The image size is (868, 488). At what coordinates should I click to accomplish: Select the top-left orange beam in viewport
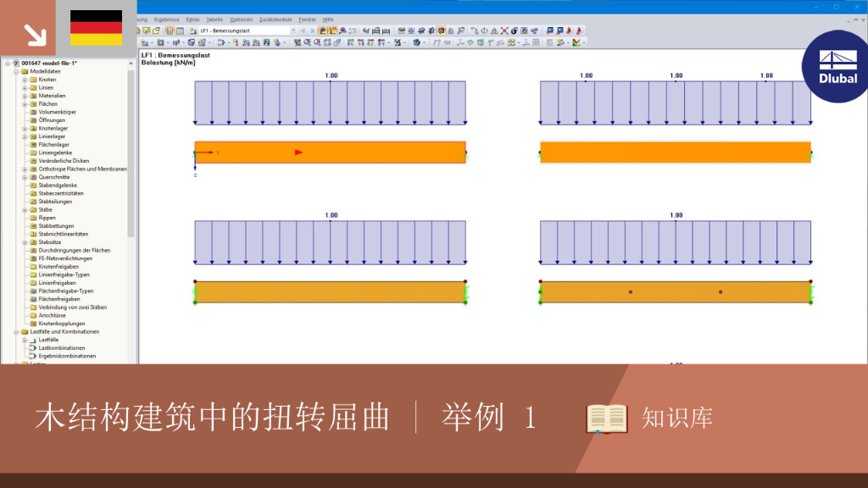330,152
